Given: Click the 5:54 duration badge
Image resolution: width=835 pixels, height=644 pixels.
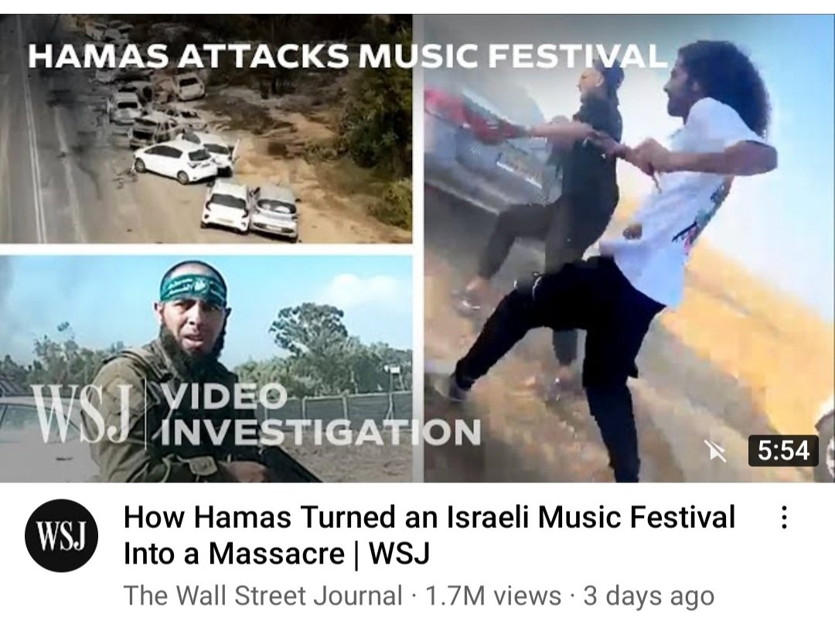Looking at the screenshot, I should [782, 451].
